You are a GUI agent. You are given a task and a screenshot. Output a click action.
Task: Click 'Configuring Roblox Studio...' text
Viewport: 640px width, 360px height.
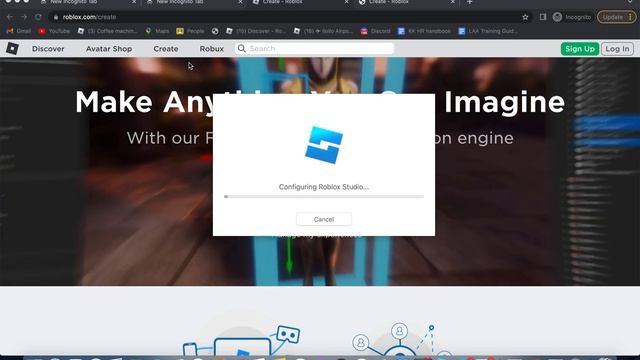(324, 187)
